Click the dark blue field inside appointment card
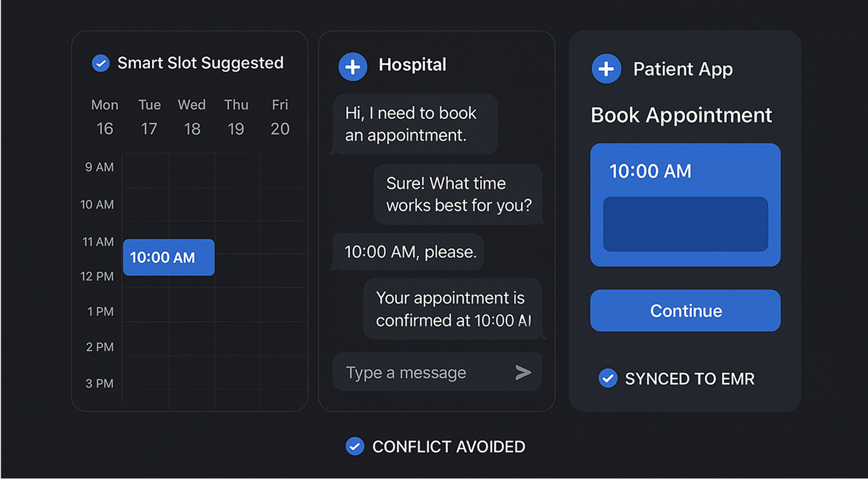This screenshot has height=479, width=868. [685, 224]
